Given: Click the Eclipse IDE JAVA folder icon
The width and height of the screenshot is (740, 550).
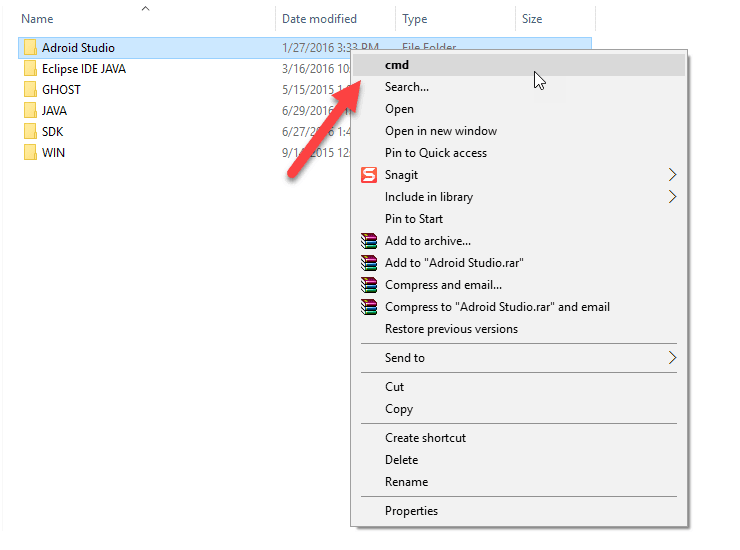Looking at the screenshot, I should click(30, 69).
